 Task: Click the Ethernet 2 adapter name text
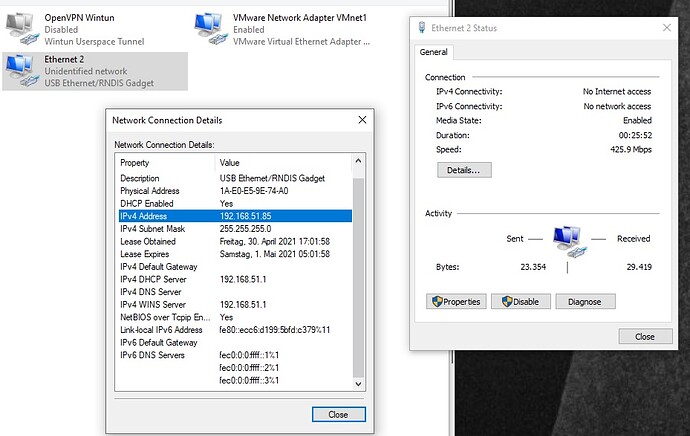click(64, 59)
